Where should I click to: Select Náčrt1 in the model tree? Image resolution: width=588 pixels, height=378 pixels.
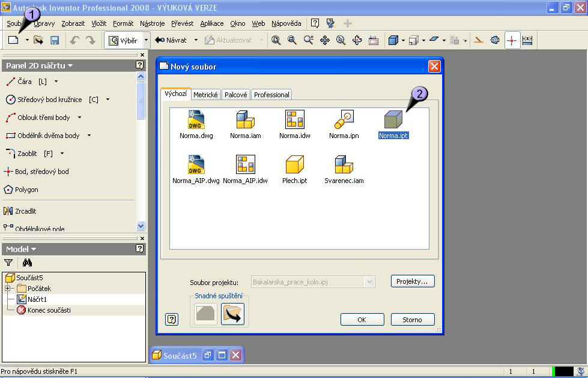coord(37,299)
